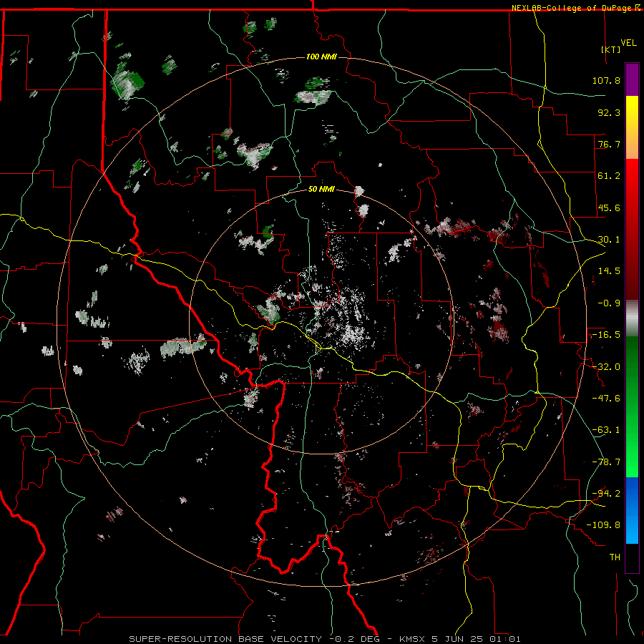Click the 50 NMI range ring label

click(321, 189)
